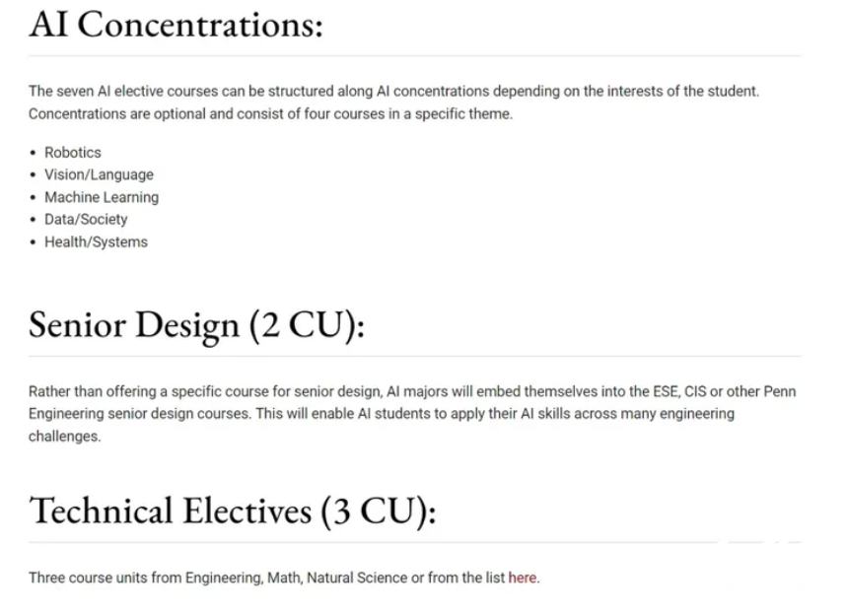Click the line starting "The seven AI elective courses"
This screenshot has height=616, width=846.
393,92
